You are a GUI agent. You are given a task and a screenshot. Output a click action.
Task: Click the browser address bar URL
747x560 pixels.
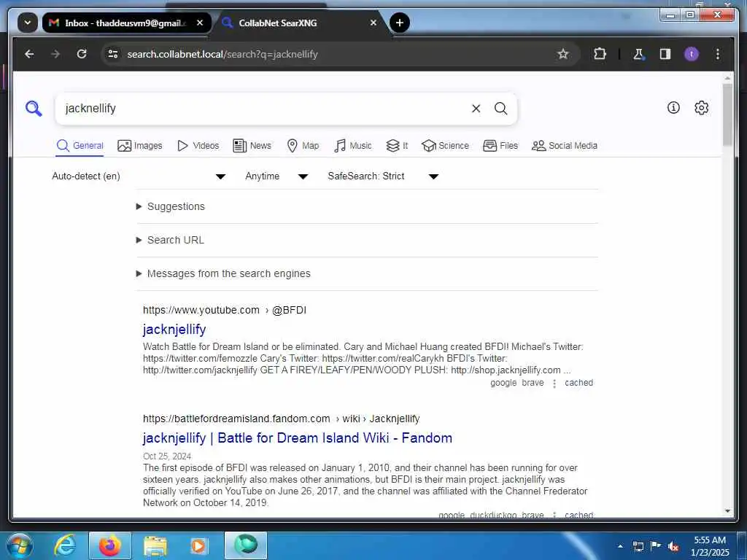pyautogui.click(x=222, y=54)
